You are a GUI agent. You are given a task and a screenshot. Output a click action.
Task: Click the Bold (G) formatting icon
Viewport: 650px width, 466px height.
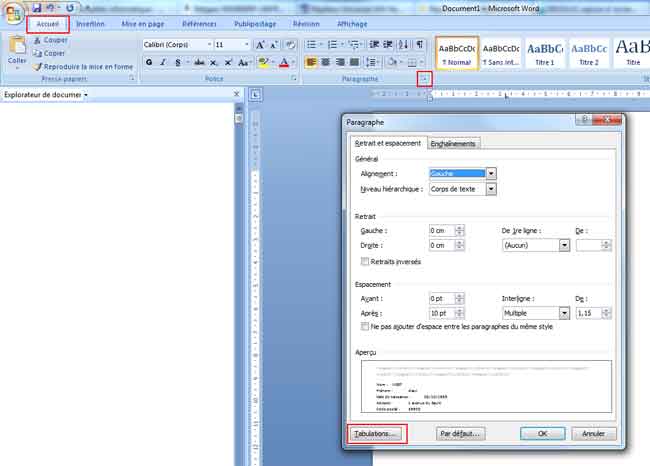click(149, 62)
